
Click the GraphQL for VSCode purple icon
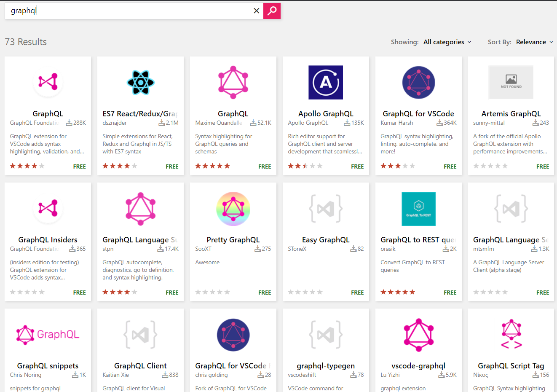(418, 83)
